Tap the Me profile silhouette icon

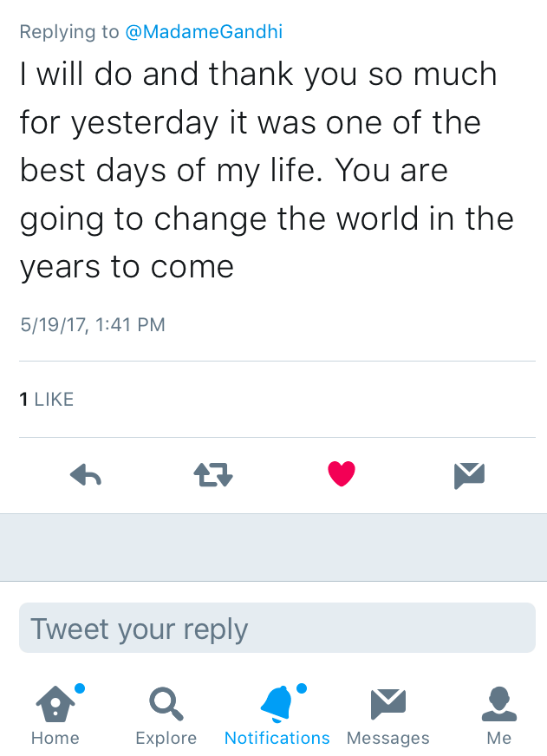[498, 704]
